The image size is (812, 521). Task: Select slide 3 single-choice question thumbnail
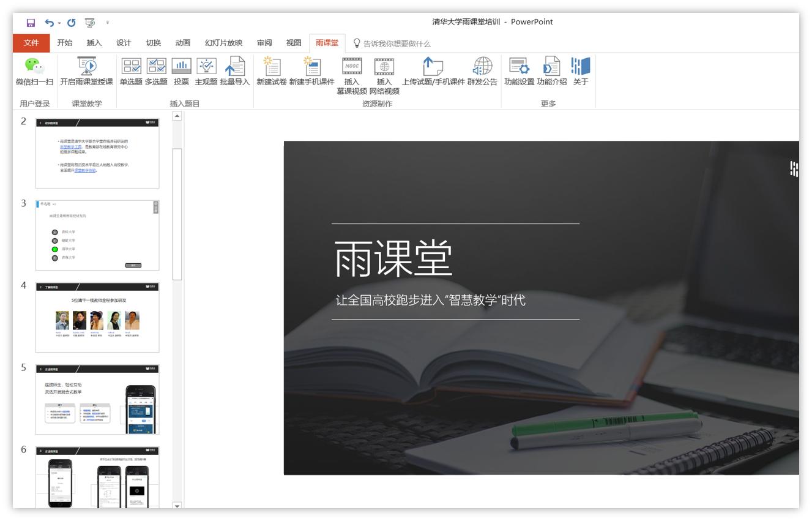pos(97,235)
